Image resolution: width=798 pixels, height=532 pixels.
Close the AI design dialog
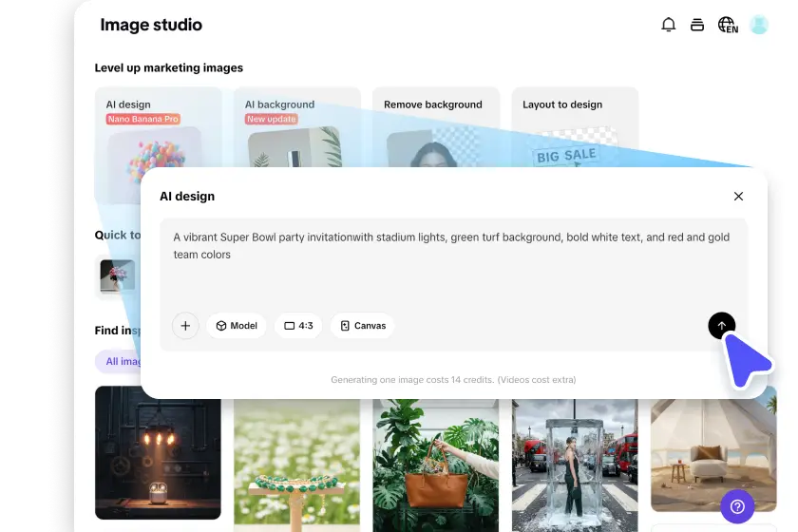[738, 196]
